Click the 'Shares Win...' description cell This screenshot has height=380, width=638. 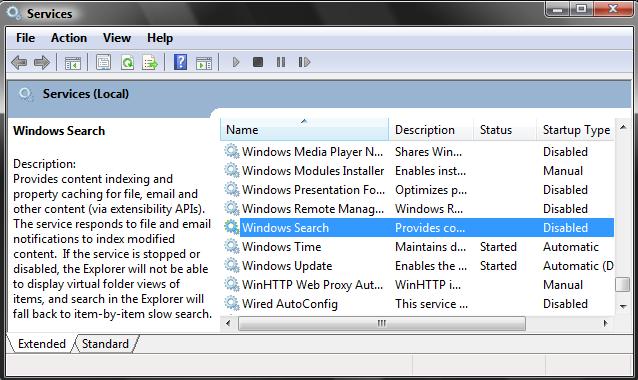point(428,152)
